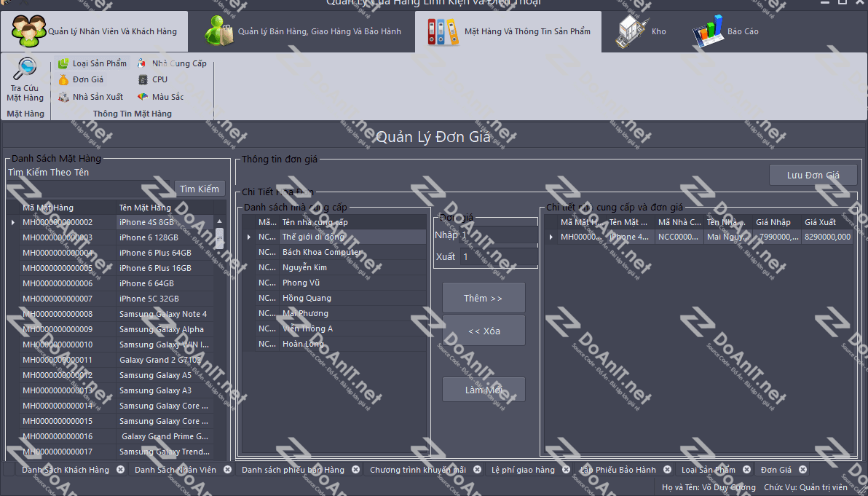Open Nhà Cung Cấp ribbon icon
The height and width of the screenshot is (496, 868).
point(142,63)
